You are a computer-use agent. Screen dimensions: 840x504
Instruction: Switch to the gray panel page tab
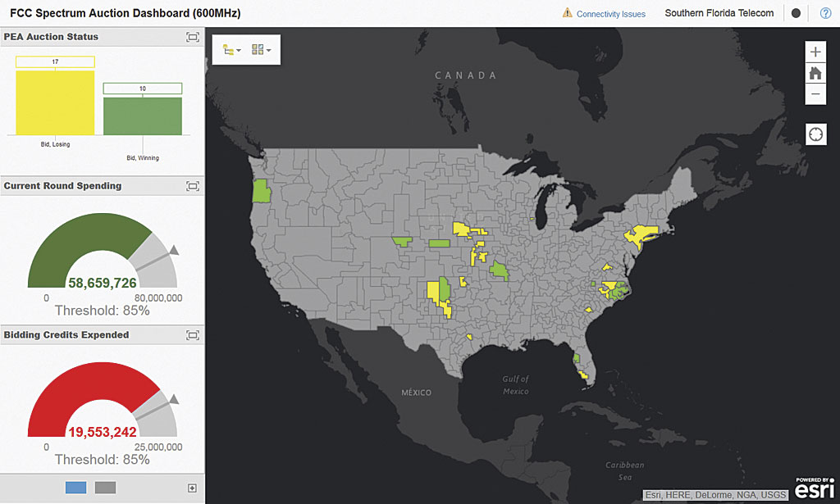[x=105, y=488]
